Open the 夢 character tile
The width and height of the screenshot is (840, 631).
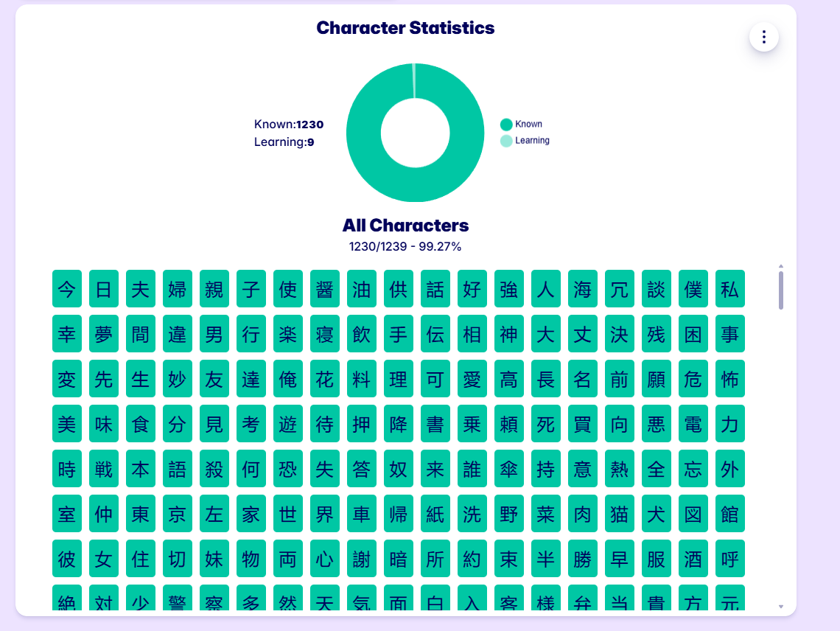(x=104, y=334)
